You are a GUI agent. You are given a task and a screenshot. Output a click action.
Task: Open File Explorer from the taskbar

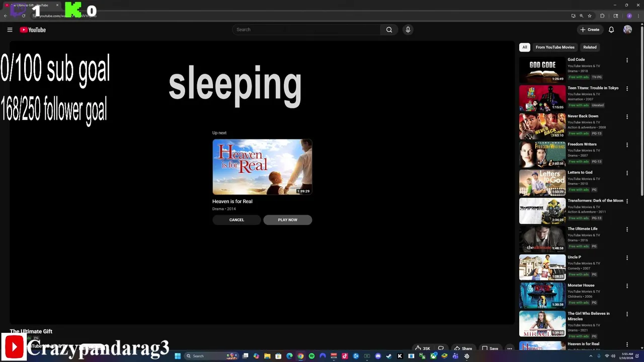pos(267,356)
